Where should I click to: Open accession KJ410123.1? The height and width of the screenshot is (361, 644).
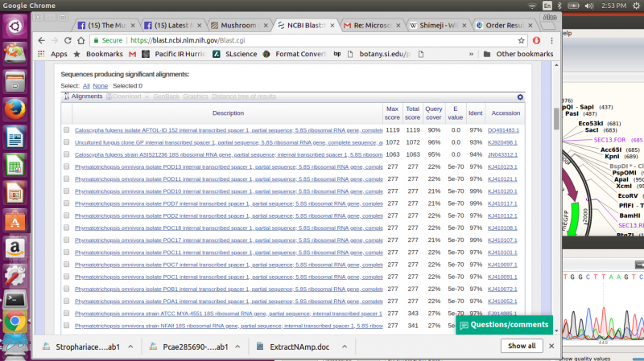(502, 166)
